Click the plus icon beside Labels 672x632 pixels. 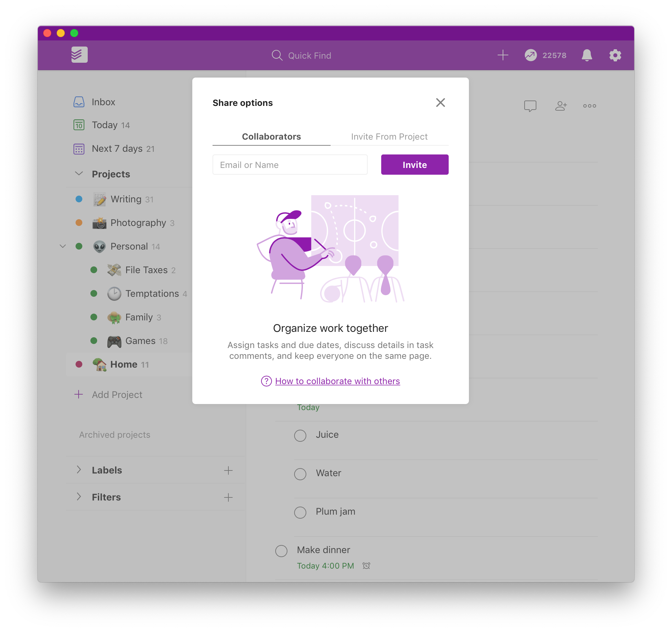pyautogui.click(x=228, y=471)
